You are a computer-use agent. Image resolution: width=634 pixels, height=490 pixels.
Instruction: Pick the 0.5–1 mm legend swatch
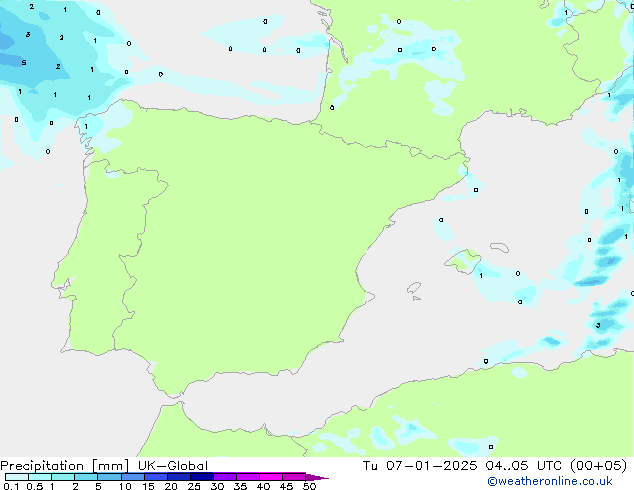coord(40,477)
